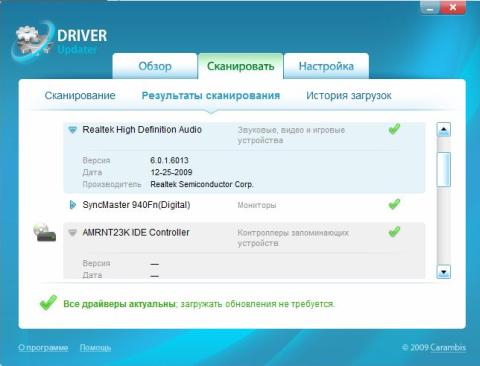The height and width of the screenshot is (366, 480).
Task: Select the SyncMaster 940Fn(Digital) name
Action: pyautogui.click(x=136, y=205)
